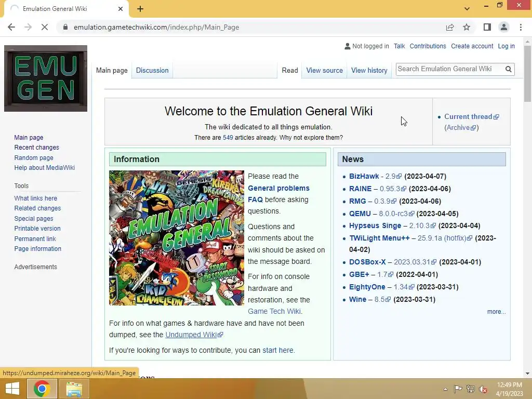
Task: Open What links here
Action: pyautogui.click(x=36, y=198)
